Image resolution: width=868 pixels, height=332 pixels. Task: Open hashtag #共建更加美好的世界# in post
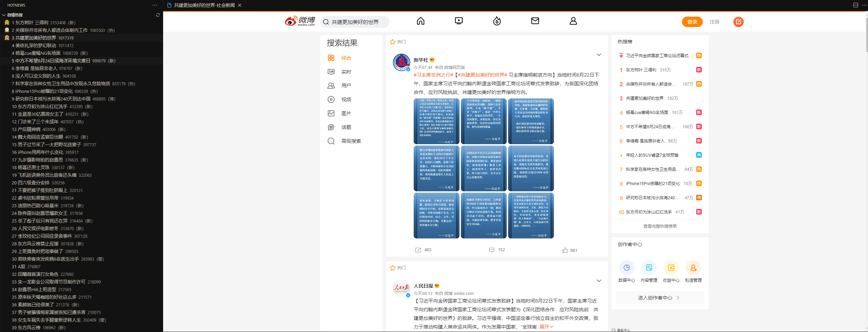point(482,75)
